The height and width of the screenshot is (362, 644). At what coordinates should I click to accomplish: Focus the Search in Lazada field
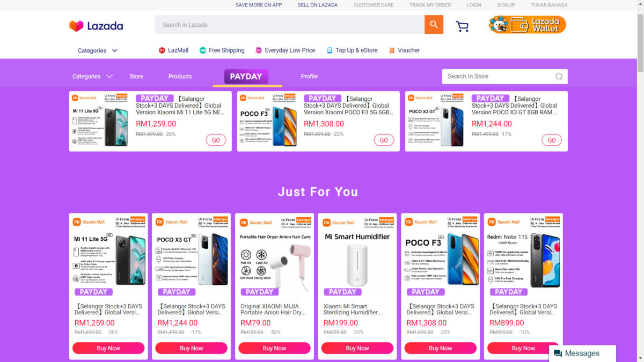[290, 25]
